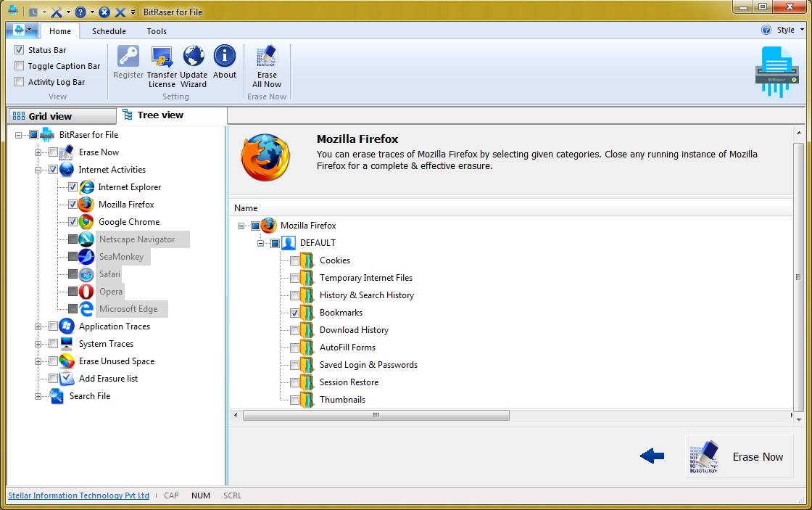Viewport: 812px width, 510px height.
Task: Check the Thumbnails checkbox
Action: tap(294, 400)
